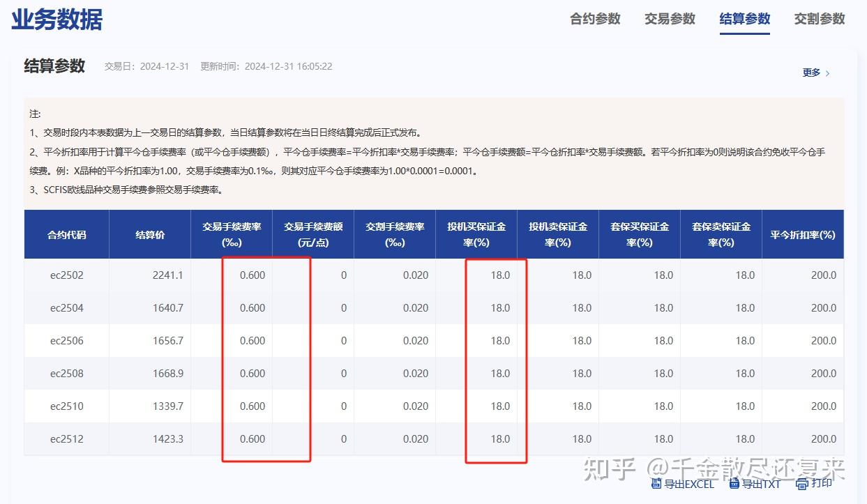Click the 套保买保证金率(%) column header
867x504 pixels.
(640, 235)
